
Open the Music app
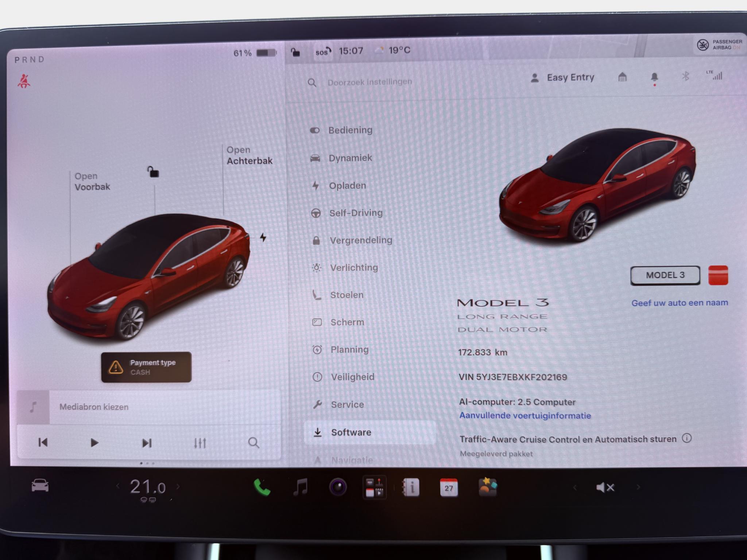tap(301, 487)
